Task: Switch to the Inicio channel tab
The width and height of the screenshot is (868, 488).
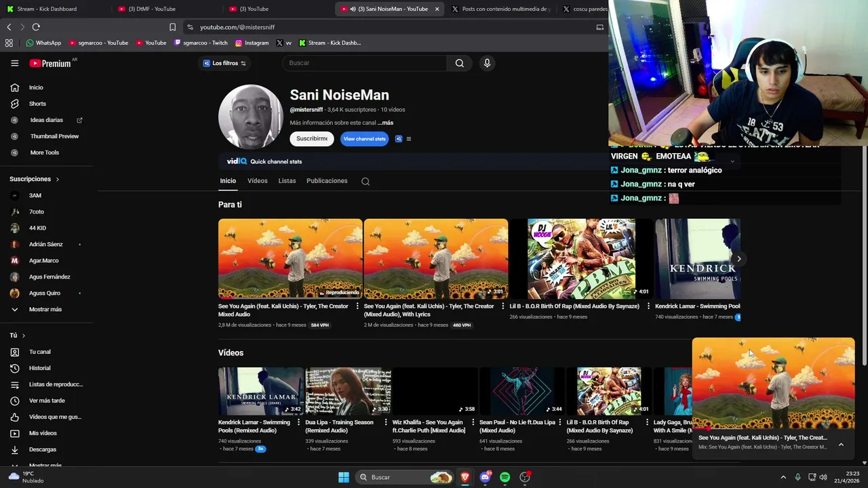Action: point(228,181)
